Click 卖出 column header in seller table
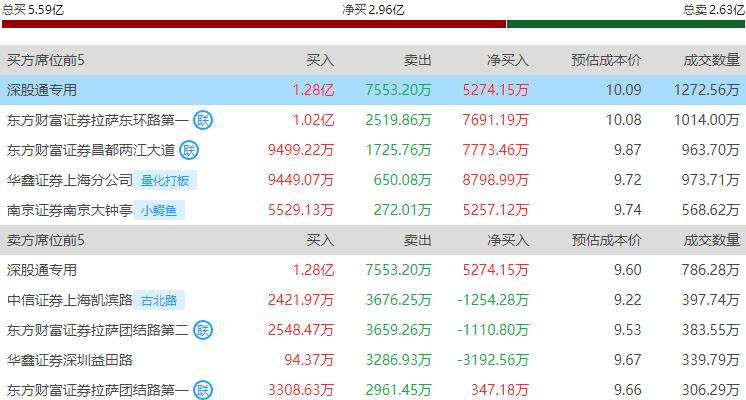This screenshot has height=400, width=746. tap(417, 240)
